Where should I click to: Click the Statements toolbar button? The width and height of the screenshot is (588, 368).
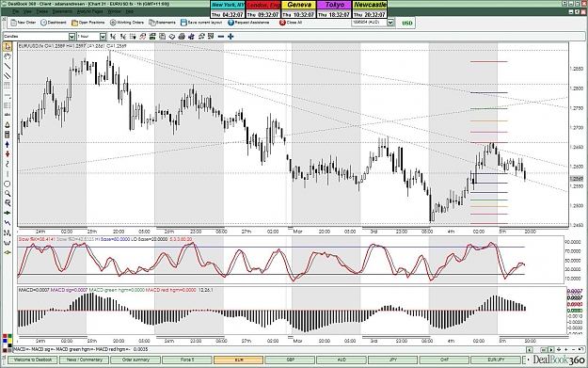pos(162,23)
